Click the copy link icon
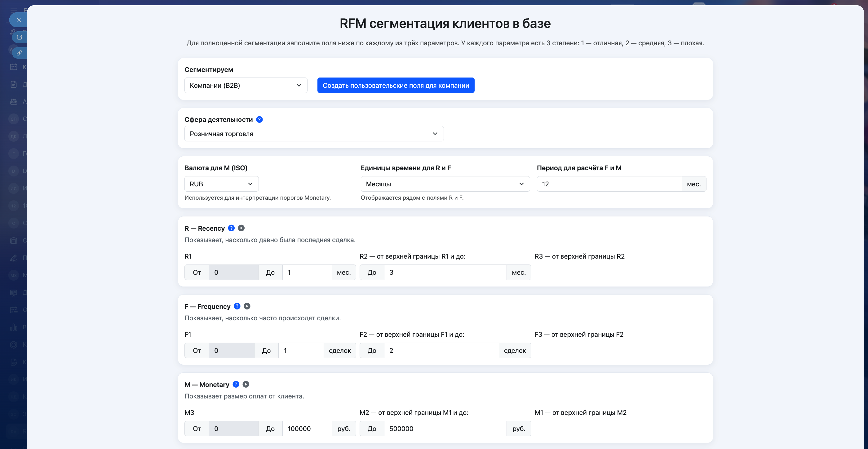The height and width of the screenshot is (449, 868). click(x=19, y=53)
